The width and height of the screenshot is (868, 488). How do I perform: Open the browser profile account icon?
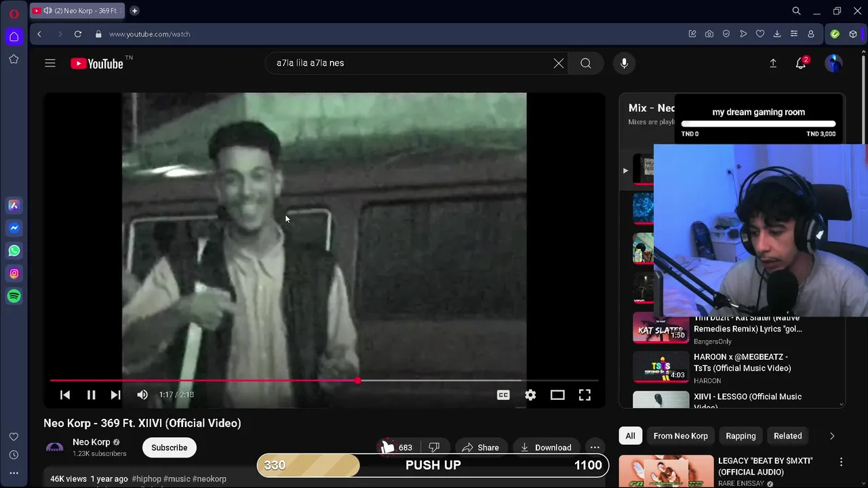click(811, 34)
